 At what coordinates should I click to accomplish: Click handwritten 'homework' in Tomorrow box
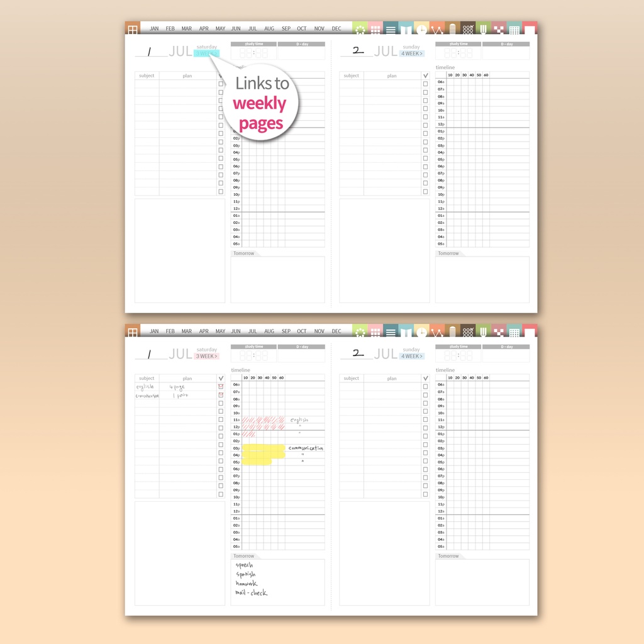247,583
